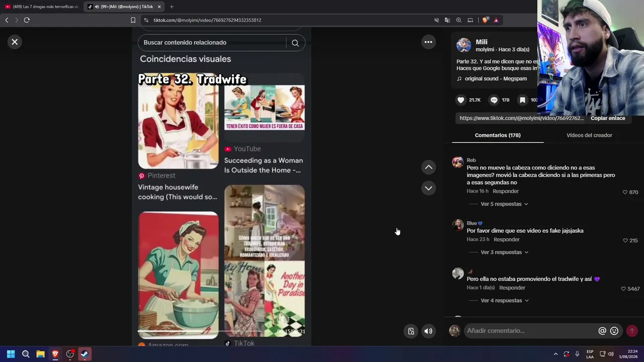Screen dimensions: 644x362
Task: Open the clock and calendar flyout
Action: (628, 354)
